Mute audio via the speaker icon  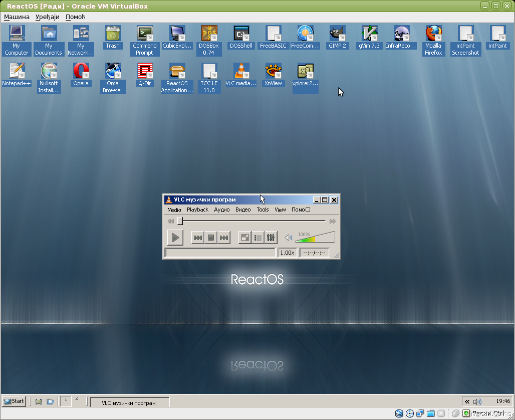(289, 238)
